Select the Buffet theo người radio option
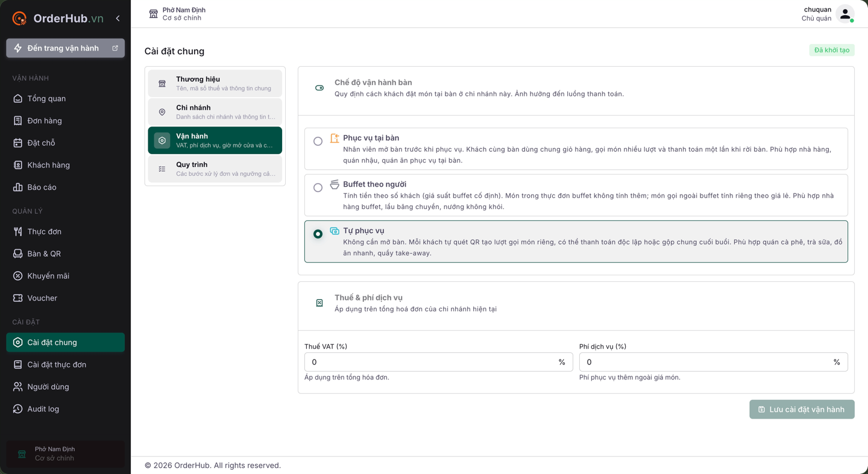This screenshot has width=868, height=474. (318, 187)
